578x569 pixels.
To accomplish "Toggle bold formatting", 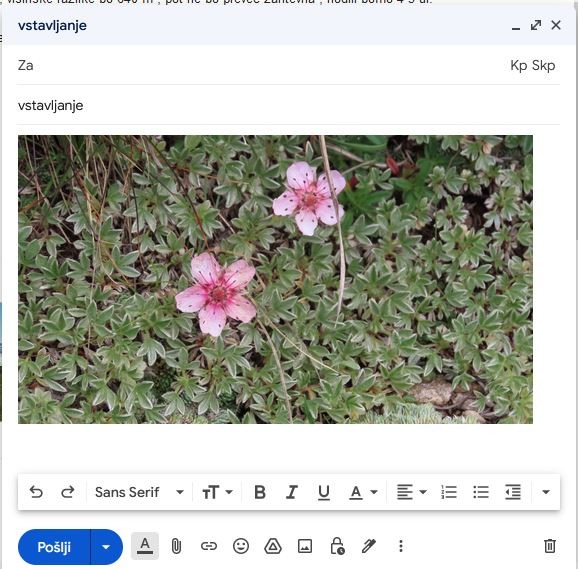I will click(x=260, y=492).
